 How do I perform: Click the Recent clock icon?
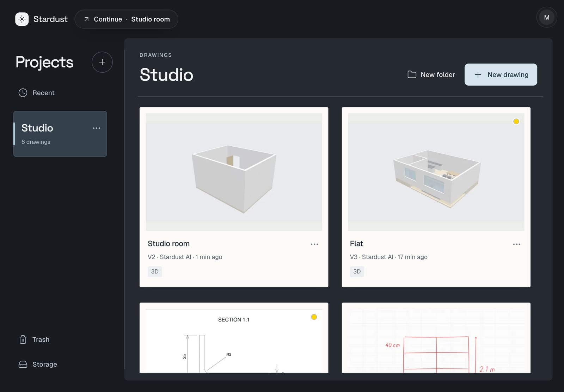23,93
